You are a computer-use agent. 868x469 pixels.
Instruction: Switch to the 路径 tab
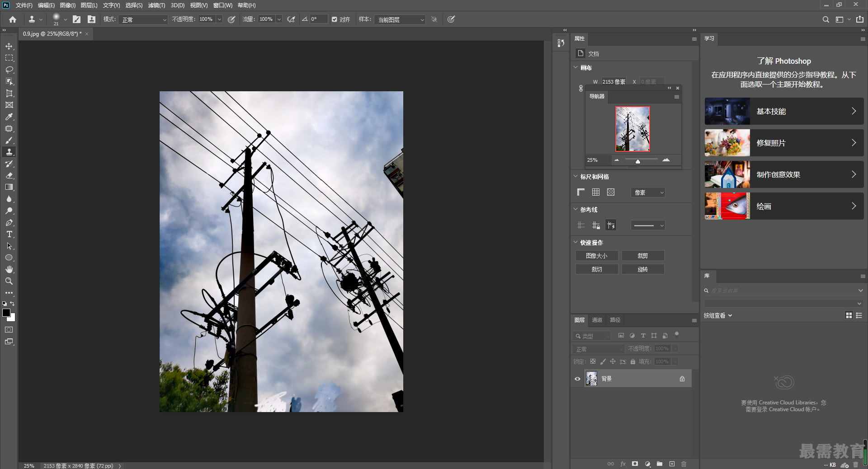(615, 320)
